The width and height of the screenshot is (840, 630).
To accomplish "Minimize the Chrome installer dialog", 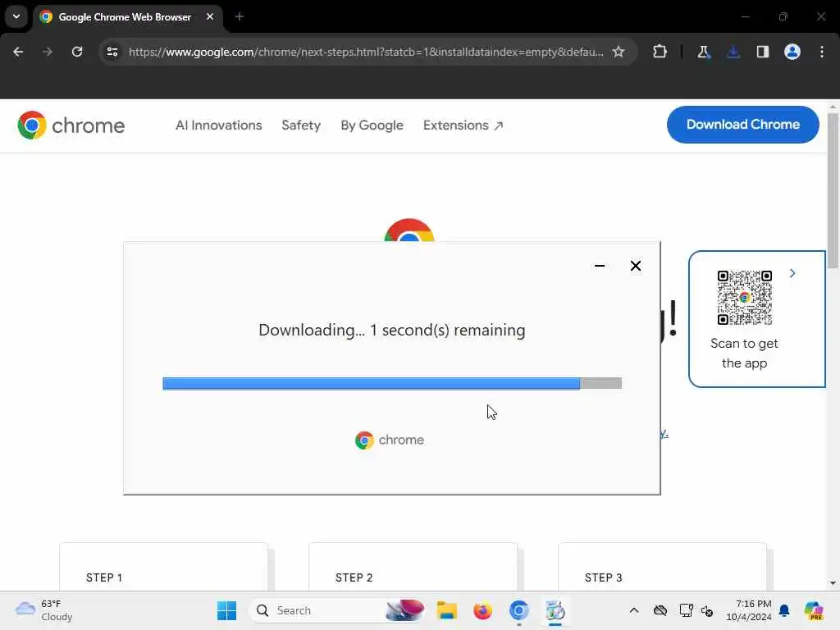I will pyautogui.click(x=600, y=266).
